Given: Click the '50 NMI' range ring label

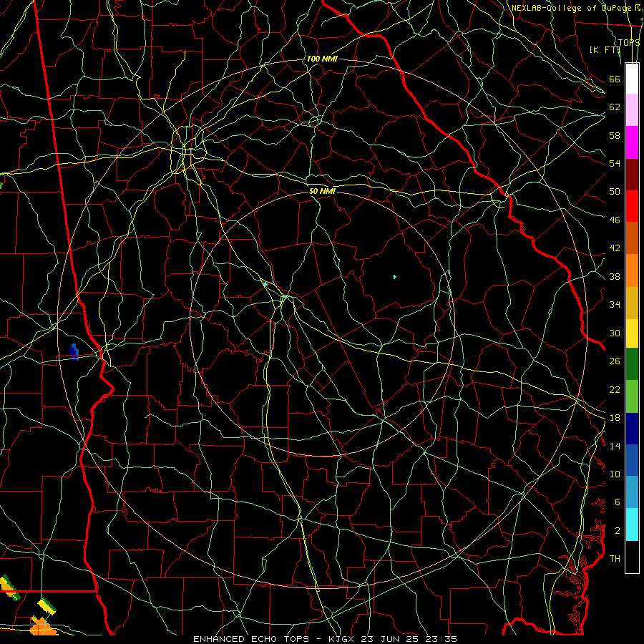Looking at the screenshot, I should pos(322,191).
